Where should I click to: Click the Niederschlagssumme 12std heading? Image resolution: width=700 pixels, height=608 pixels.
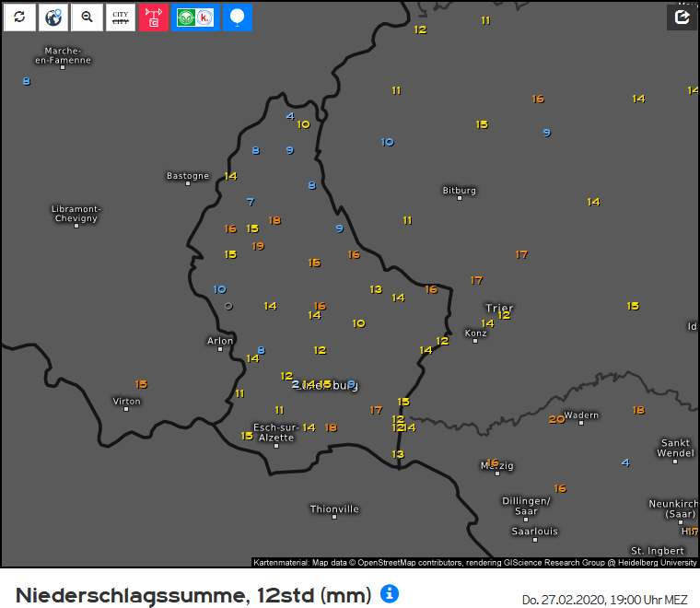point(193,595)
